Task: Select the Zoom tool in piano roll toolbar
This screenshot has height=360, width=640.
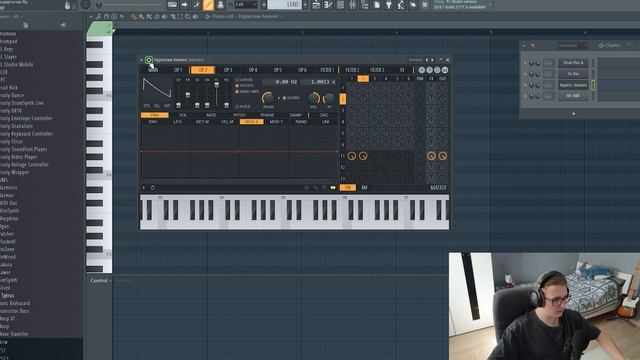Action: pos(187,17)
